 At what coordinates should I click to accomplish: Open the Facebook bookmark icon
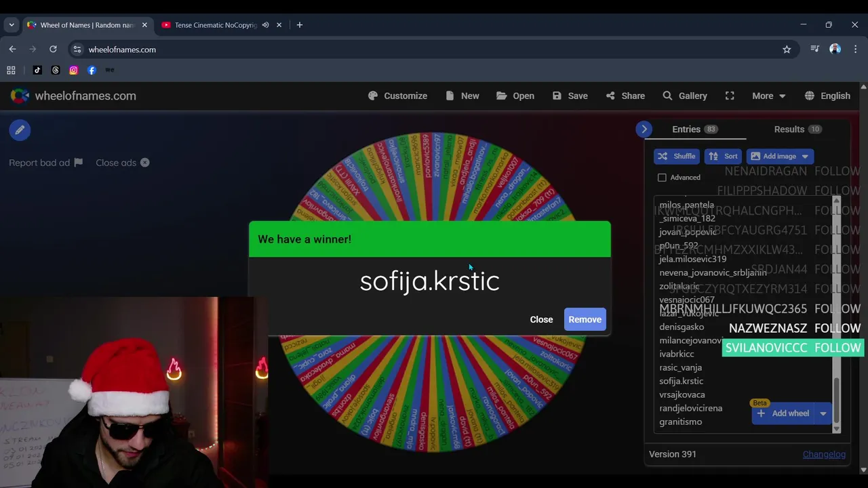[92, 70]
